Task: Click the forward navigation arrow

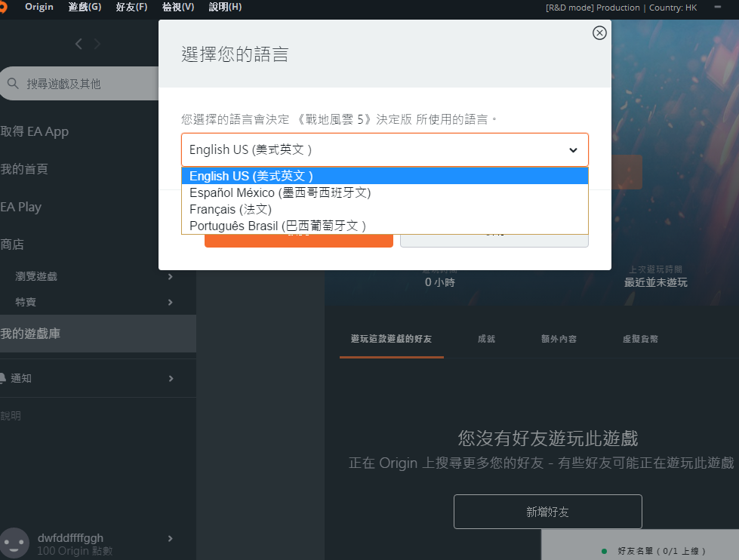Action: (97, 45)
